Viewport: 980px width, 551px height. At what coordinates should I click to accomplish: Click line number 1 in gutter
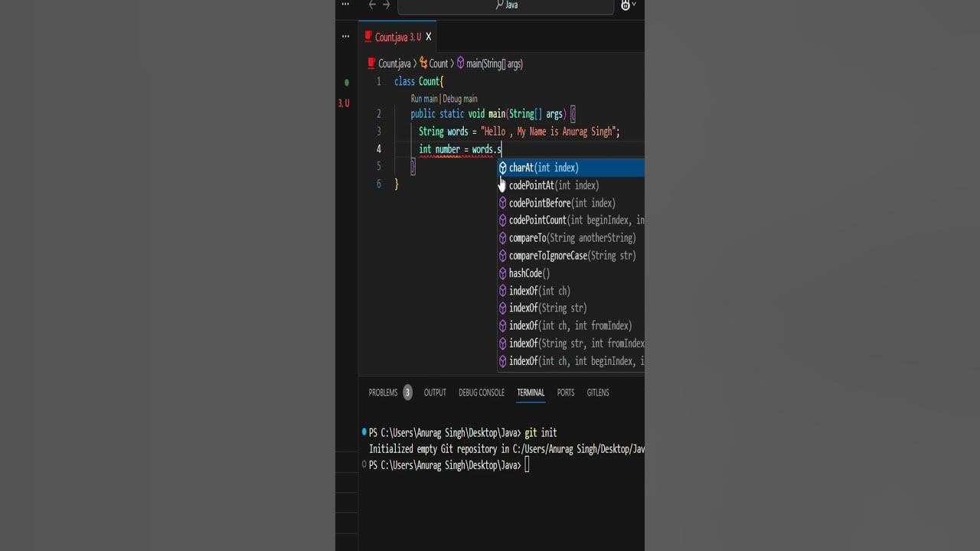378,81
